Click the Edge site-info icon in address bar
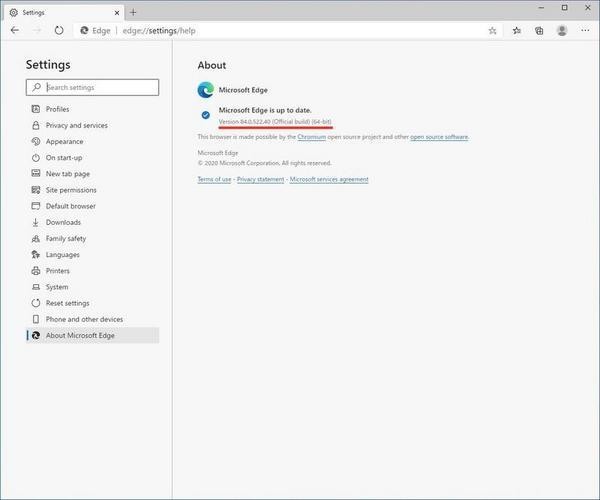The height and width of the screenshot is (500, 600). tap(84, 31)
